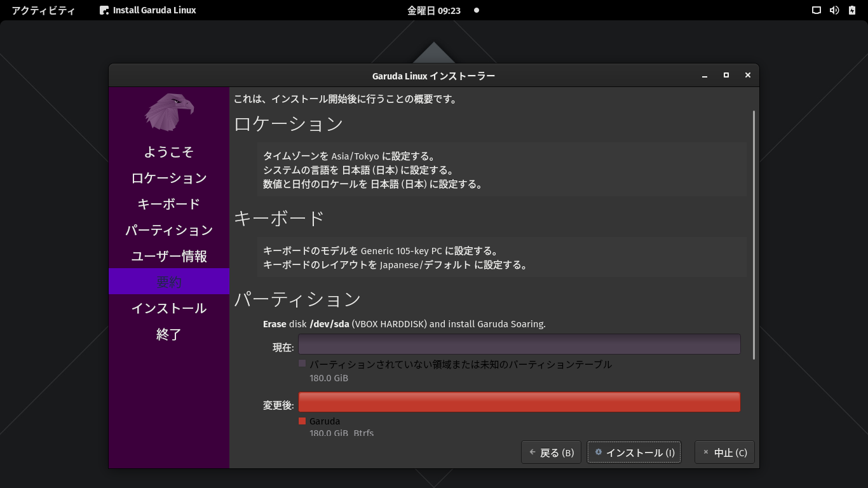This screenshot has width=868, height=488.
Task: Click the window title Garuda Linux インストーラー
Action: pyautogui.click(x=434, y=76)
